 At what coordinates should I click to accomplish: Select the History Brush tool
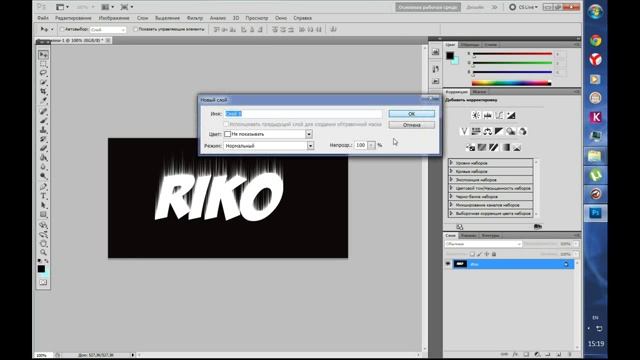point(43,139)
